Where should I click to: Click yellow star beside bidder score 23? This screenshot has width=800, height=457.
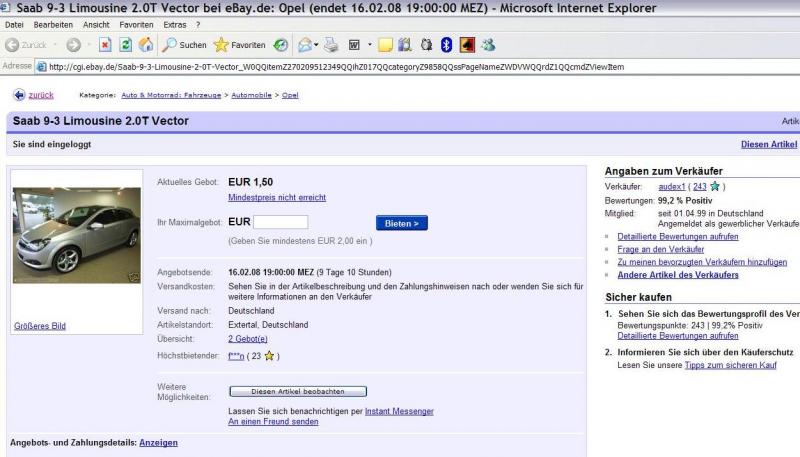269,356
